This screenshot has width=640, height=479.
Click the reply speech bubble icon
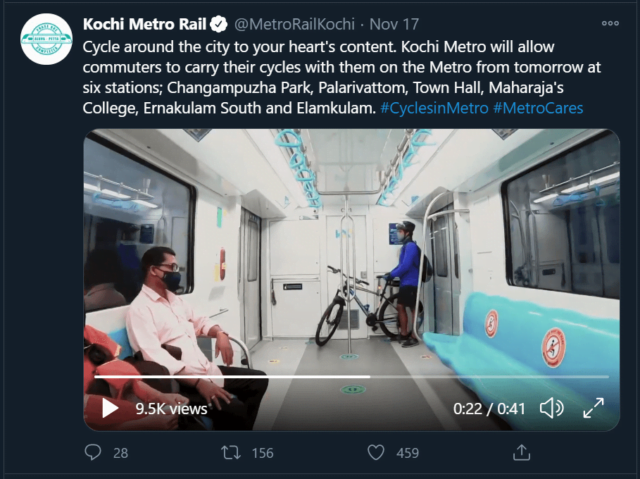[x=93, y=453]
